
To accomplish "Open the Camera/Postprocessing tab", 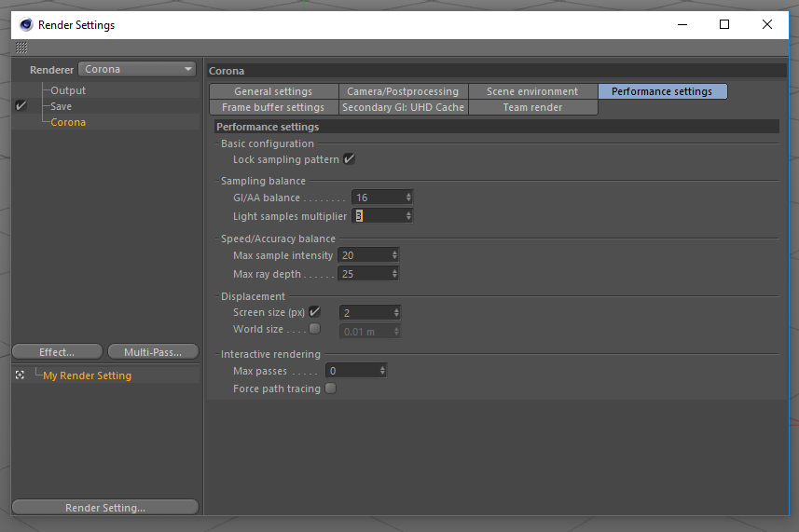I will [403, 91].
